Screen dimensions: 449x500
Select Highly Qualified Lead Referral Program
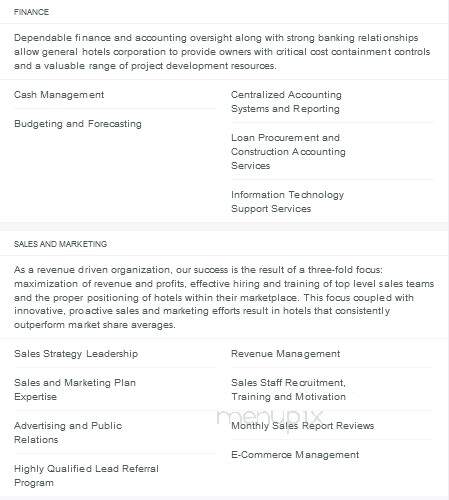point(86,476)
